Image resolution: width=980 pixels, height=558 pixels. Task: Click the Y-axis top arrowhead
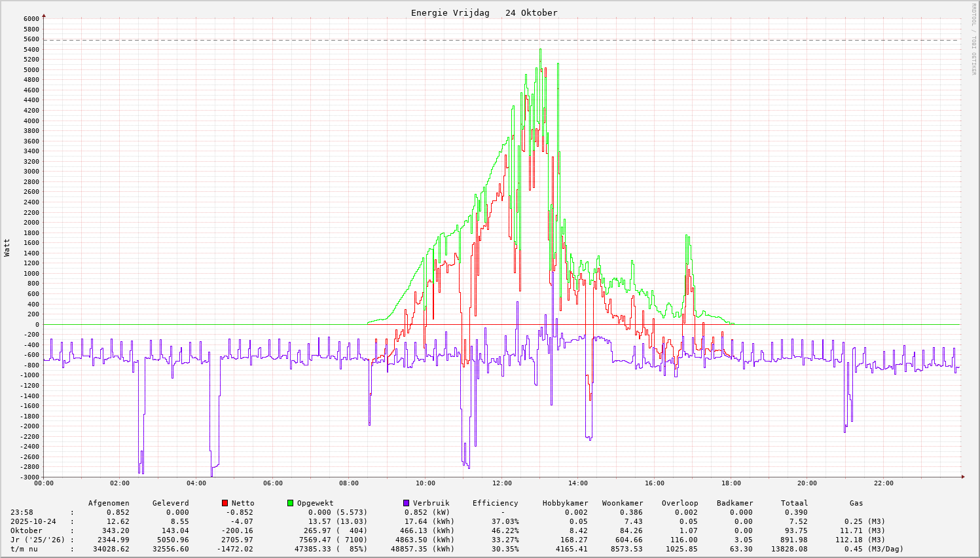coord(44,15)
